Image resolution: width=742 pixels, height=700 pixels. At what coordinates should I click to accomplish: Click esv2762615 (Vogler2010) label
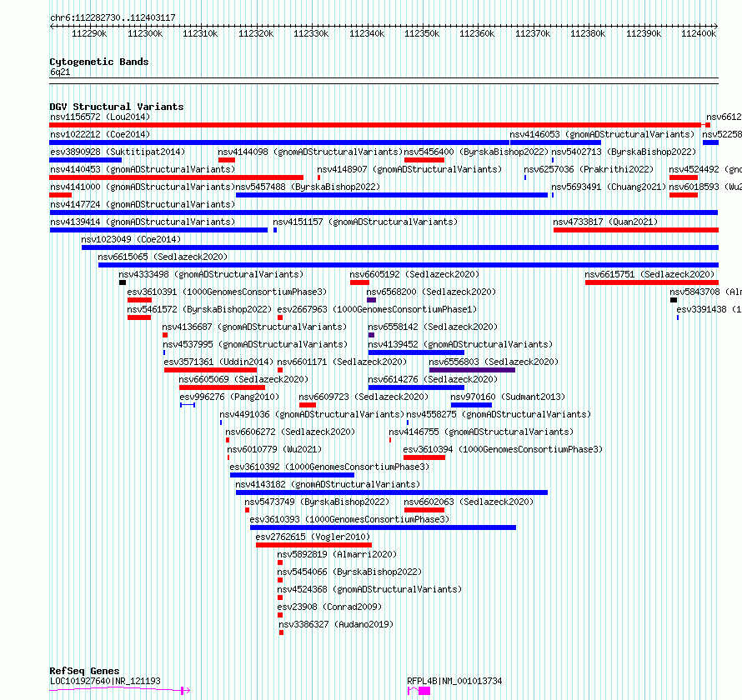[x=313, y=537]
